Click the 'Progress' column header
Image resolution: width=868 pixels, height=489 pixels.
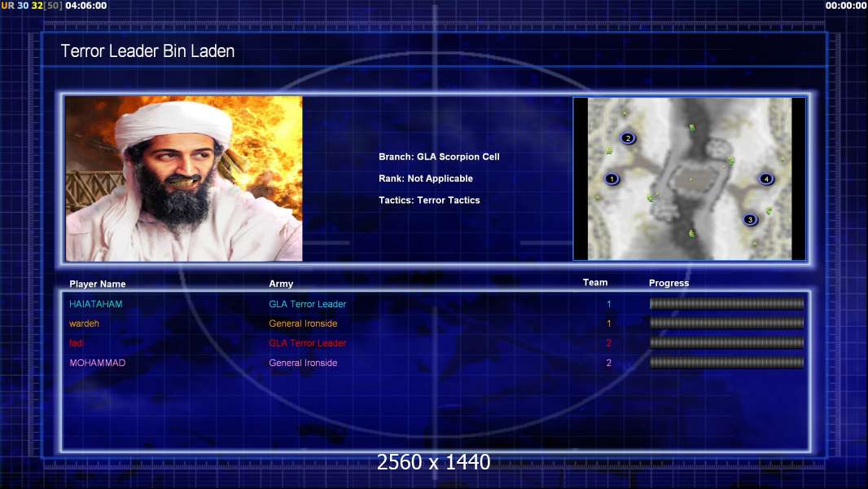pyautogui.click(x=669, y=283)
